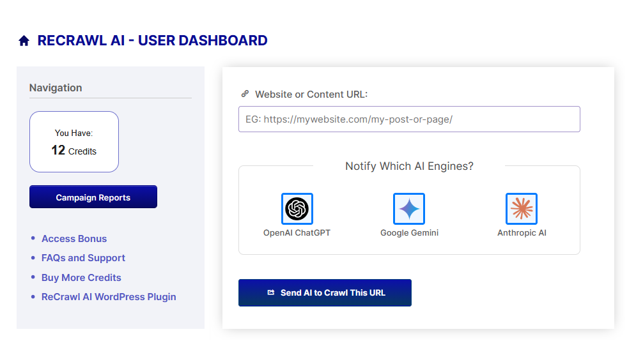
Task: Open ReCrawl AI WordPress Plugin link
Action: pyautogui.click(x=109, y=297)
